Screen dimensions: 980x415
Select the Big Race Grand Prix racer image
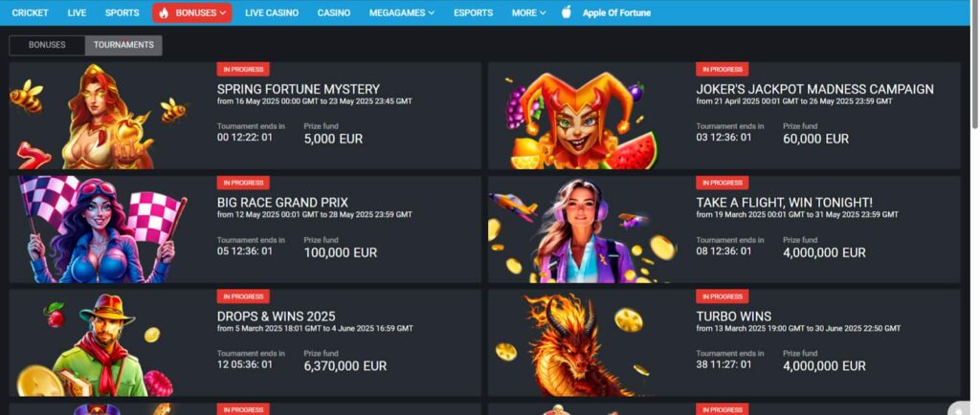pos(100,229)
